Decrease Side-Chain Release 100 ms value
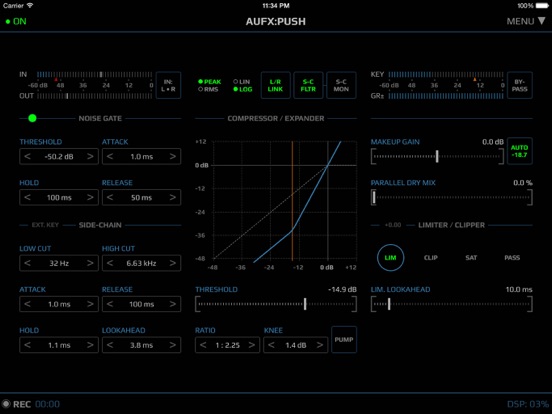552x414 pixels. 110,304
